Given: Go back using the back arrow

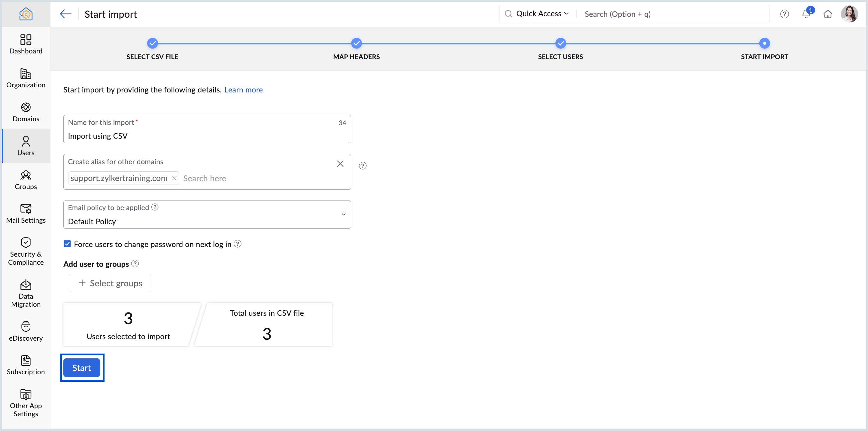Looking at the screenshot, I should (x=66, y=14).
